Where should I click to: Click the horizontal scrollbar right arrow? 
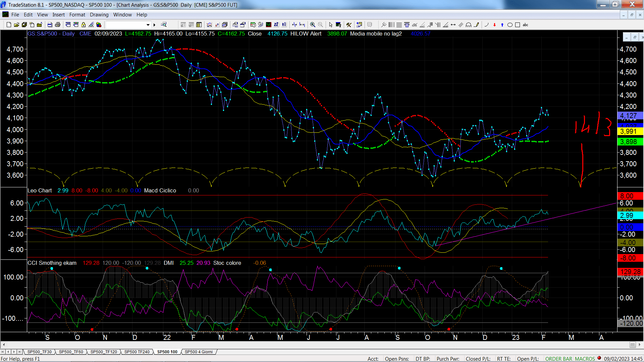tap(640, 345)
